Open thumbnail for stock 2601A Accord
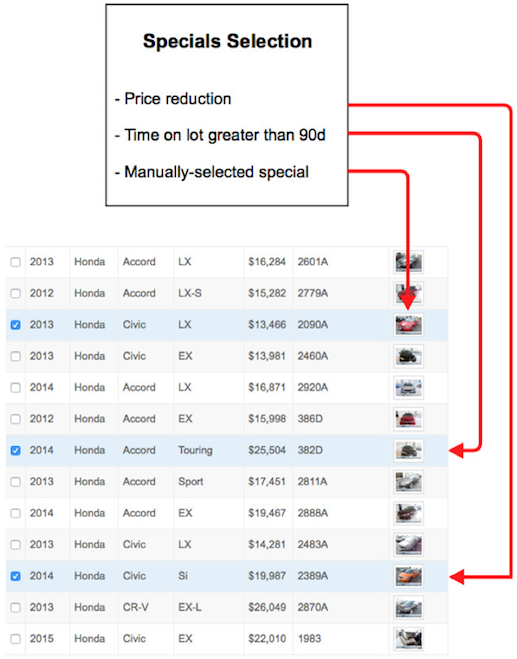Image resolution: width=517 pixels, height=659 pixels. coord(408,262)
